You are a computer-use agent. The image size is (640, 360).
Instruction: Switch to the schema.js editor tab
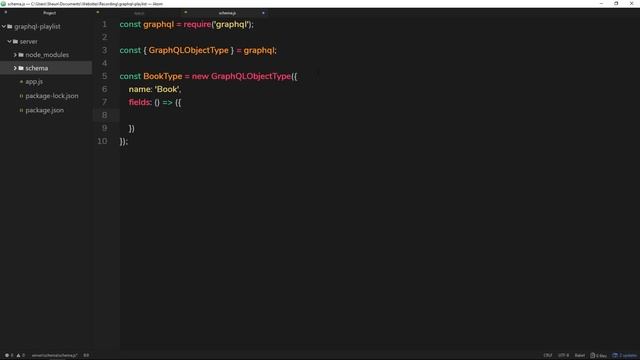[x=227, y=13]
